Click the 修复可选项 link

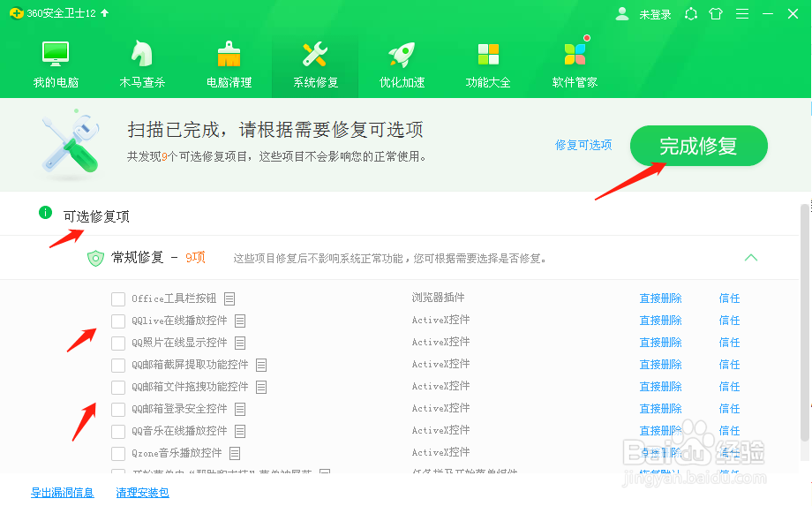(583, 145)
